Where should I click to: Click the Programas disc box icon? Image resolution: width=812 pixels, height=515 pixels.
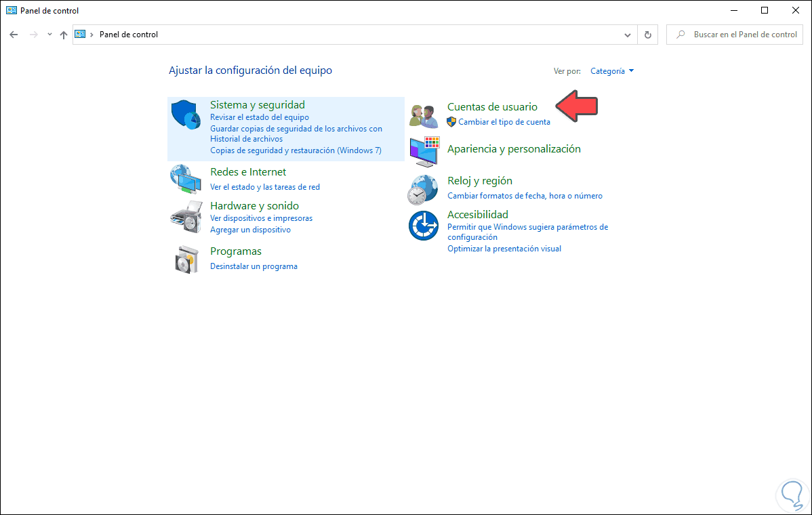tap(186, 260)
